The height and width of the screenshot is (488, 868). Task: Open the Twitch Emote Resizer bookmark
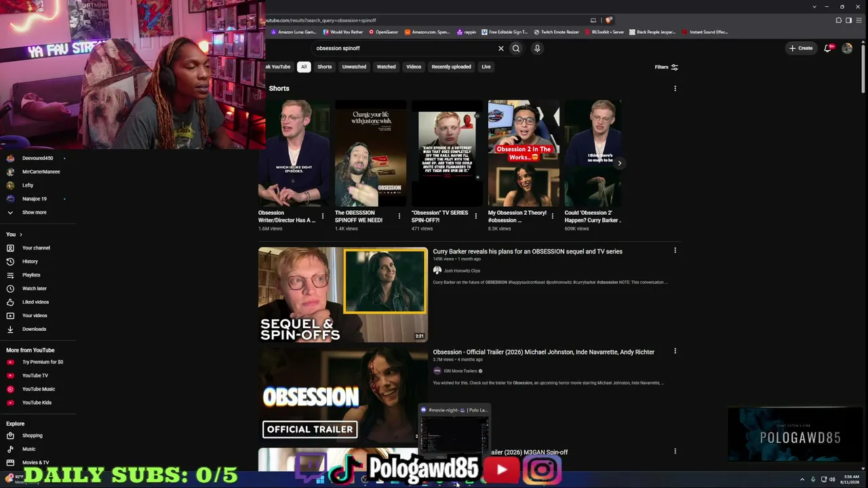[557, 32]
